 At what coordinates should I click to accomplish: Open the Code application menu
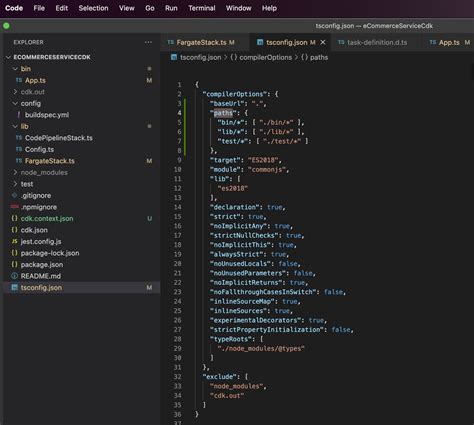14,8
